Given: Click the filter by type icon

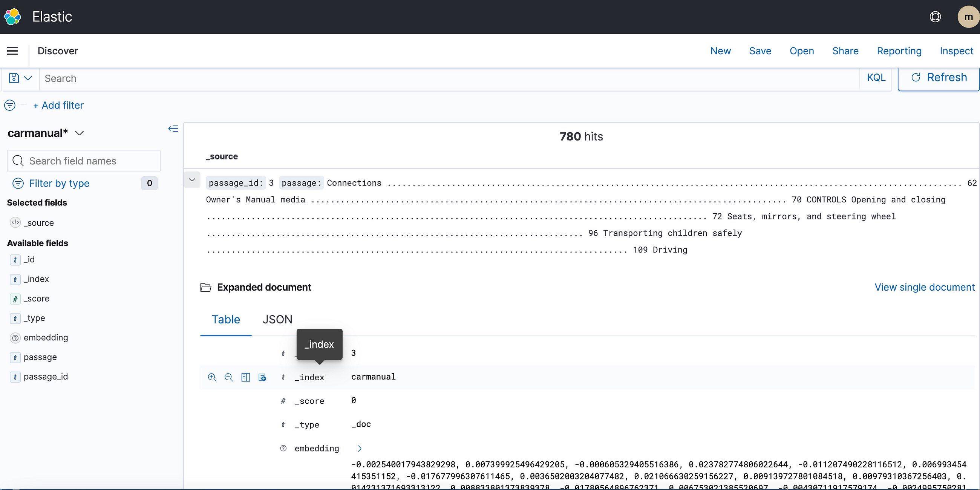Looking at the screenshot, I should [x=17, y=183].
